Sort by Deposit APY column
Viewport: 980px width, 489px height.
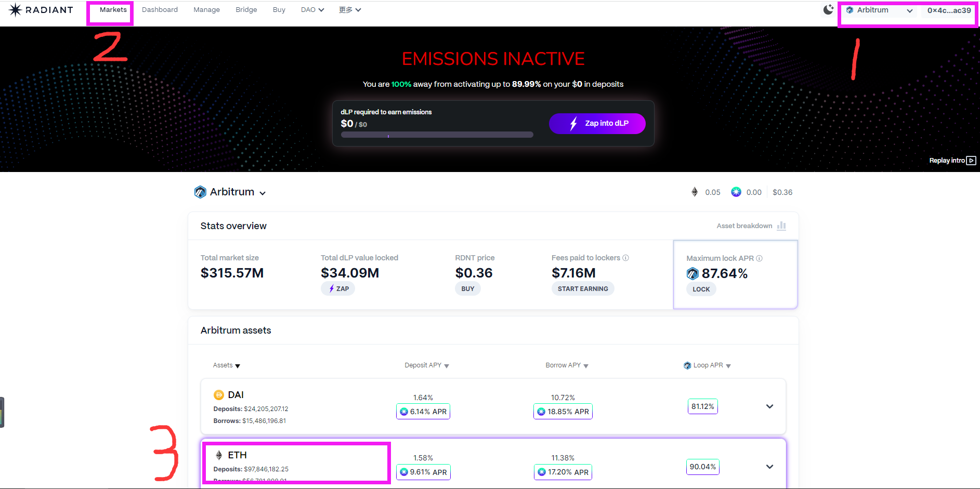coord(427,365)
